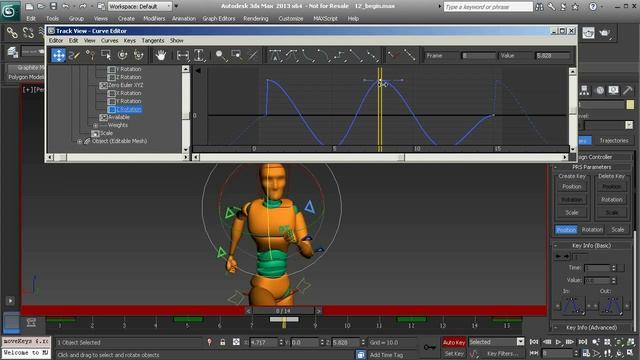
Task: Open MAXScript main menu
Action: (325, 18)
